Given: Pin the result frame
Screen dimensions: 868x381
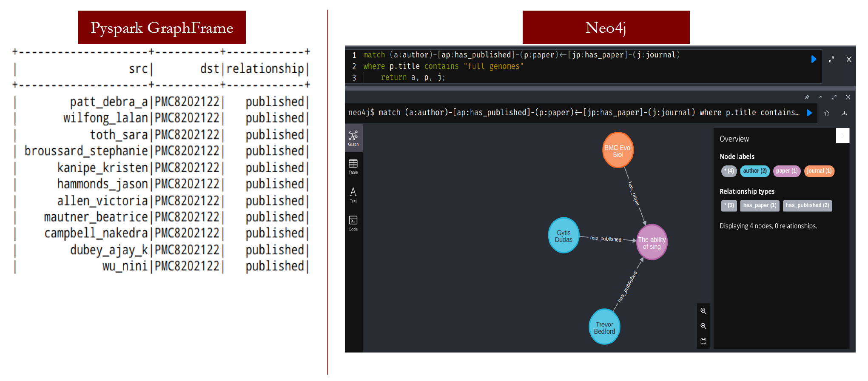Looking at the screenshot, I should (807, 97).
